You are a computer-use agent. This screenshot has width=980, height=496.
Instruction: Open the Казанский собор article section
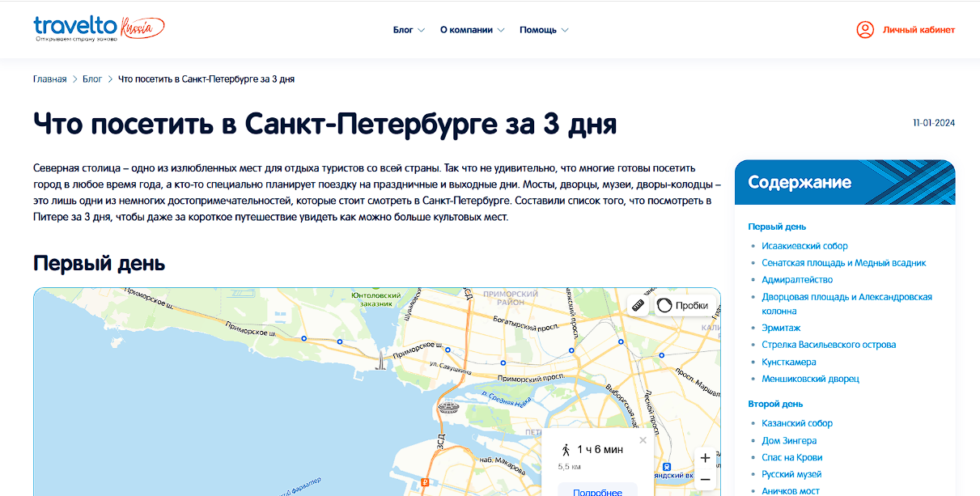tap(799, 422)
